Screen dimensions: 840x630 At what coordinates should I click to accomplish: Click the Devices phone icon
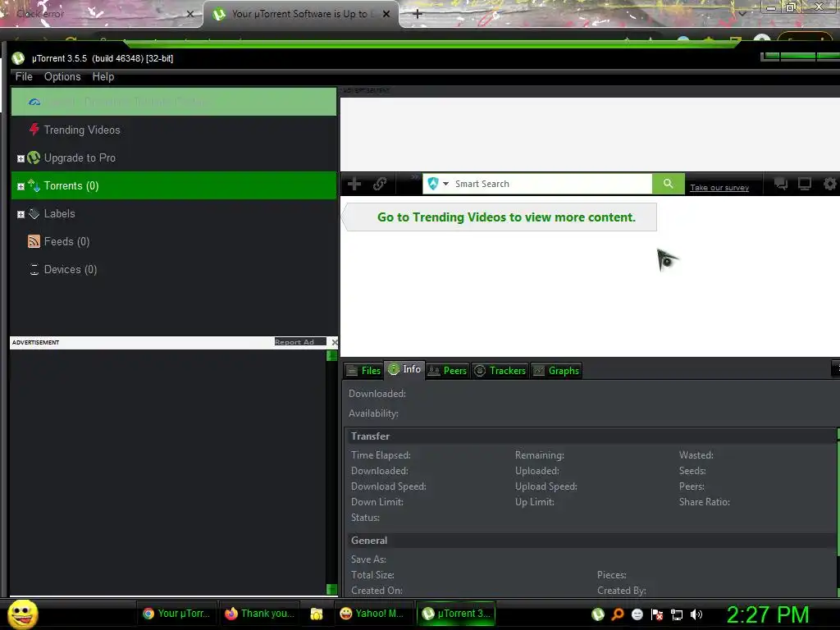34,269
